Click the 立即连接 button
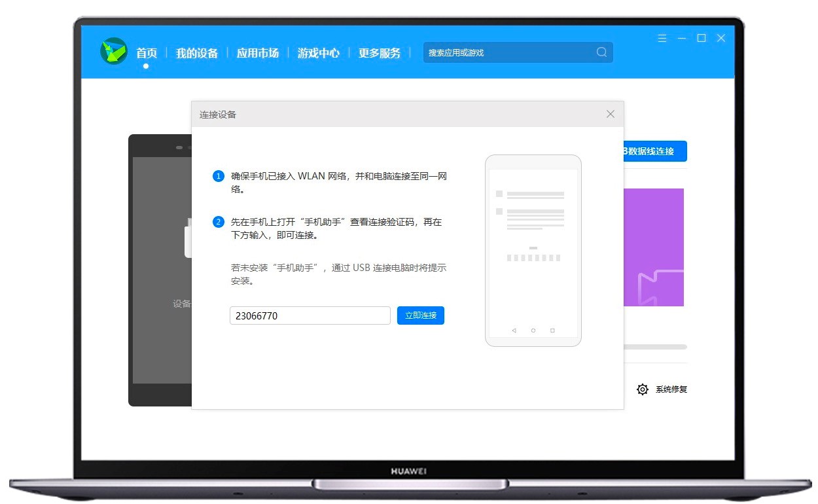The height and width of the screenshot is (504, 818). [x=421, y=315]
